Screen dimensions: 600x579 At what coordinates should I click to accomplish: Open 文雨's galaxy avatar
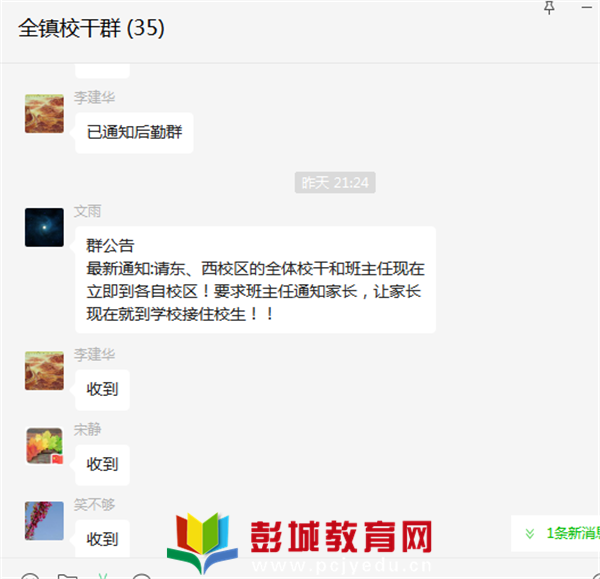(44, 227)
